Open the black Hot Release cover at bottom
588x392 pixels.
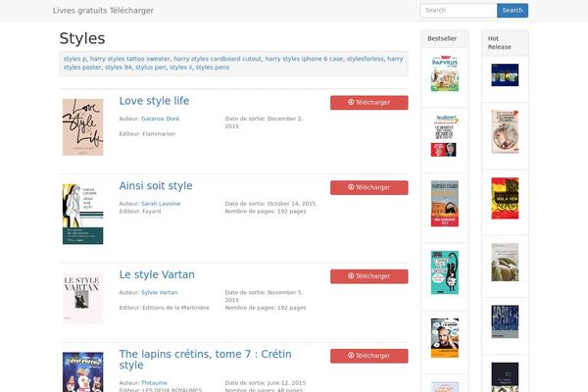[x=505, y=377]
